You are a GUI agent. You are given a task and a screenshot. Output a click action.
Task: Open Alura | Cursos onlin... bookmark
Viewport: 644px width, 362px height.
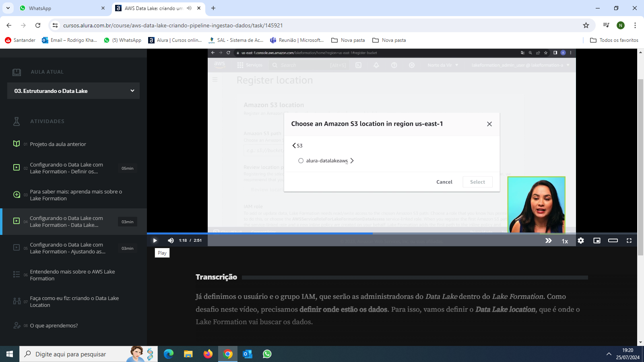pyautogui.click(x=175, y=40)
